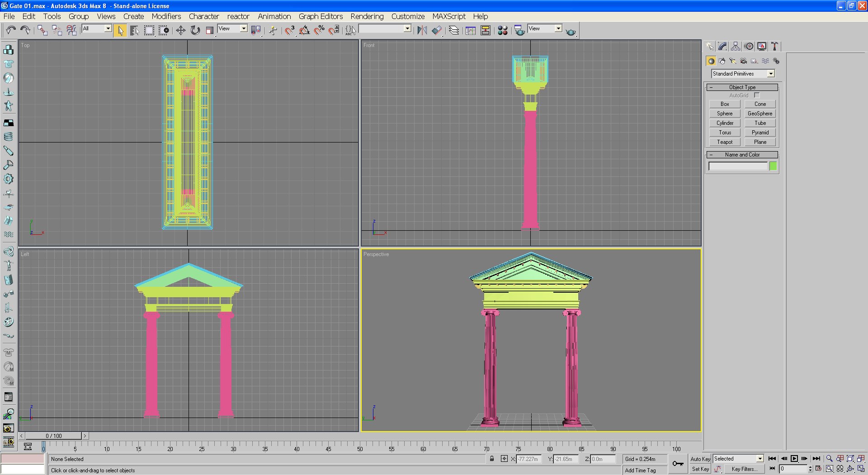Click the green object color swatch

(773, 166)
